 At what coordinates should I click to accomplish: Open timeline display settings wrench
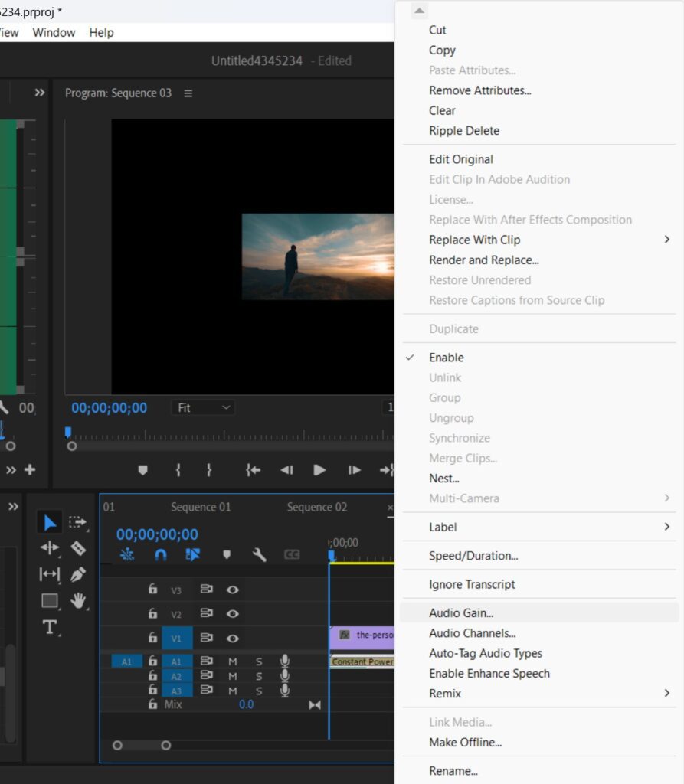point(259,554)
